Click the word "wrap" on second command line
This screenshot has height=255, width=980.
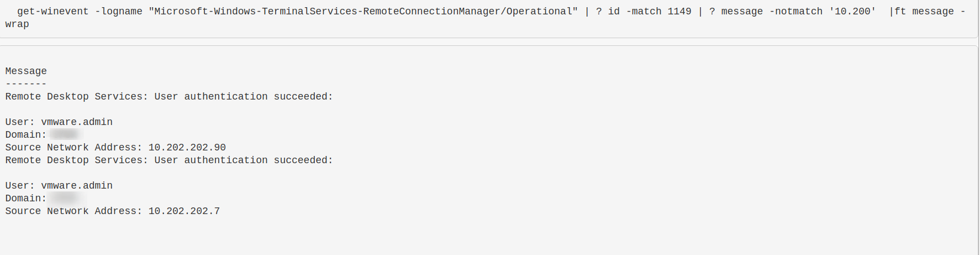pos(17,24)
